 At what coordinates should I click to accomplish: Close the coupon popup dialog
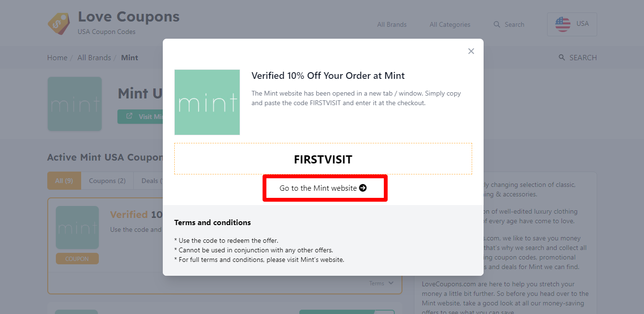click(x=471, y=51)
